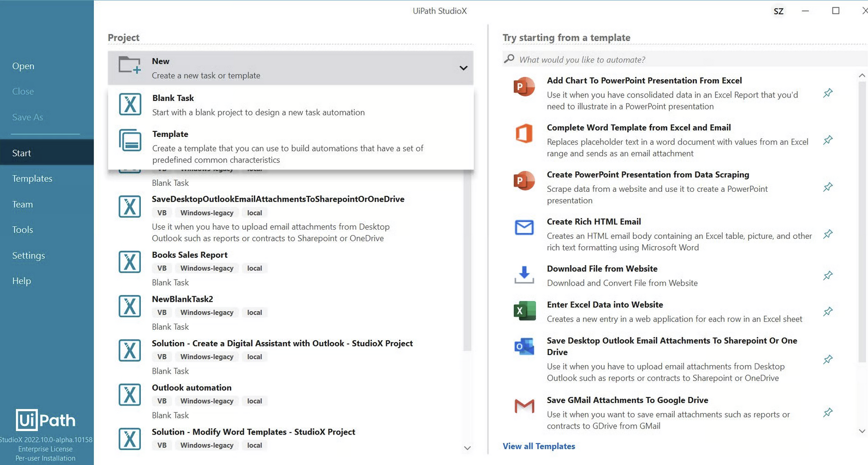Click PowerPoint icon for Data Scraping template

(x=524, y=181)
